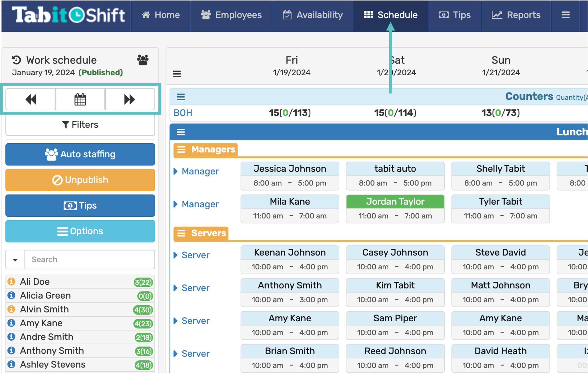Unpublish the schedule
Screen dimensions: 588x374
pos(80,180)
